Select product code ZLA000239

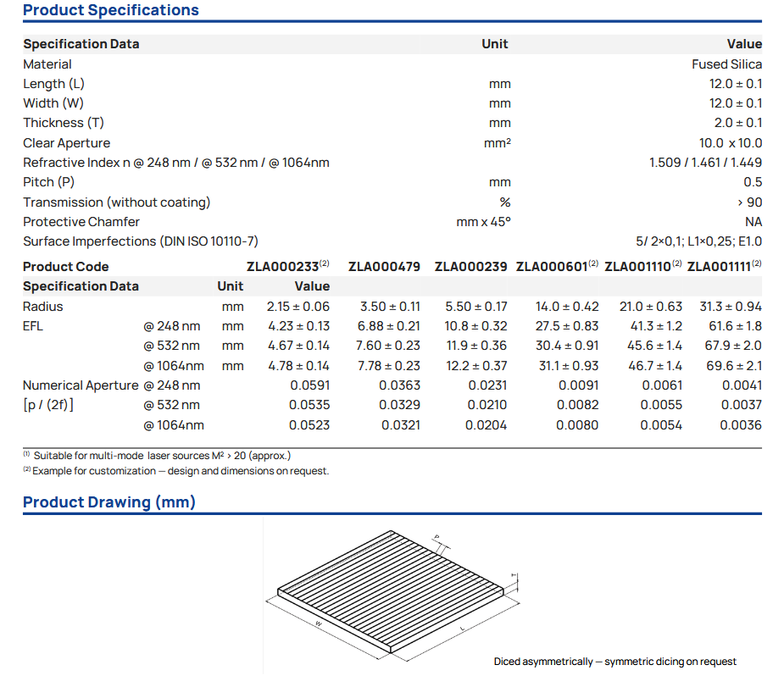pyautogui.click(x=470, y=267)
